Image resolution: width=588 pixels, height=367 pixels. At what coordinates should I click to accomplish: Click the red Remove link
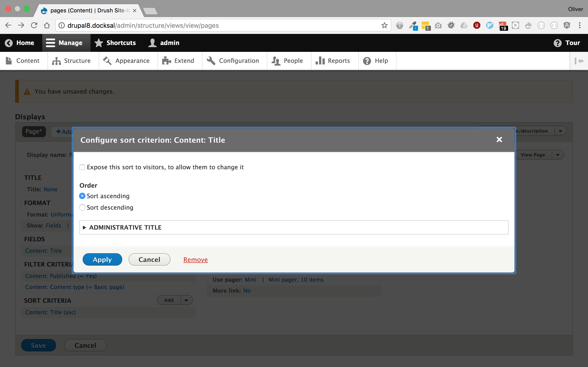point(195,260)
